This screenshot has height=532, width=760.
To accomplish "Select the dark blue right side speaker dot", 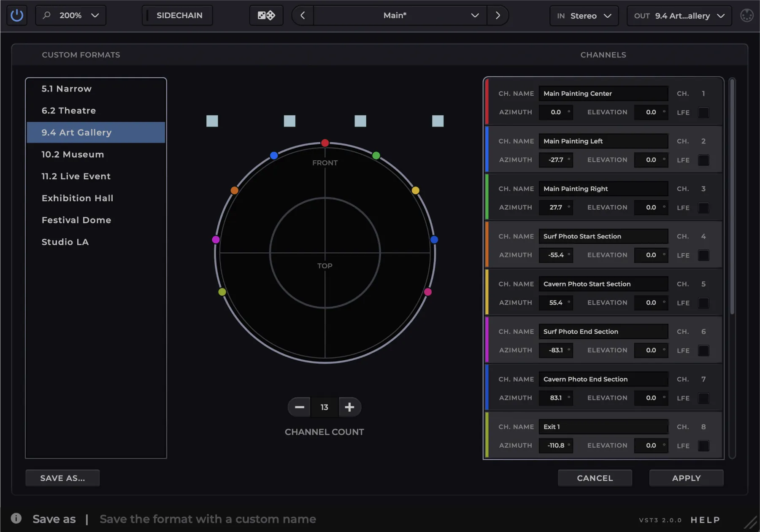I will tap(434, 240).
